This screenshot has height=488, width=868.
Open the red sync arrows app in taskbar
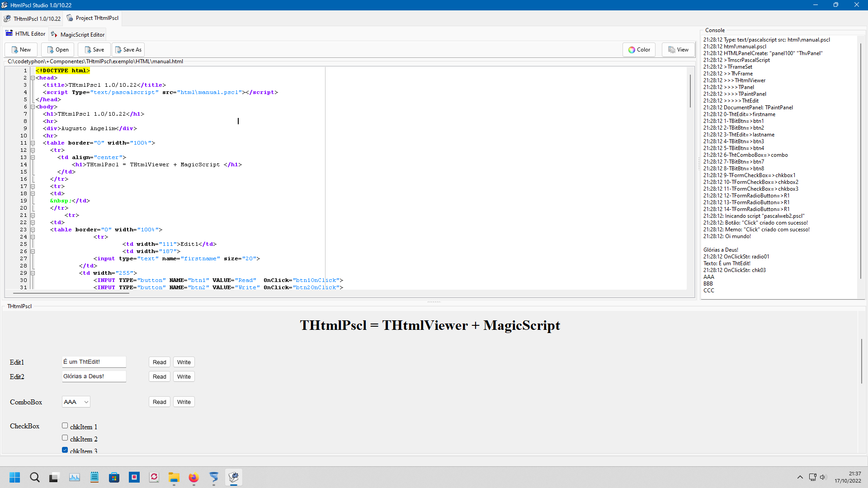coord(154,477)
